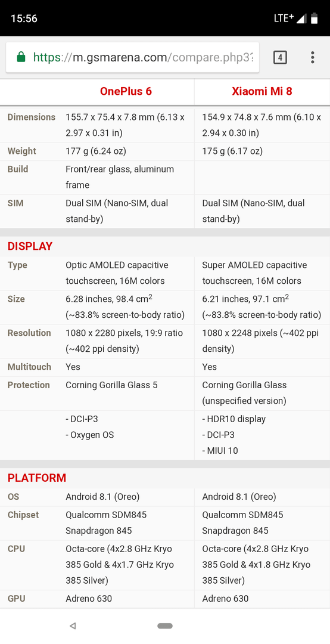Open the Xiaomi Mi 8 header link
This screenshot has width=330, height=644.
[262, 91]
